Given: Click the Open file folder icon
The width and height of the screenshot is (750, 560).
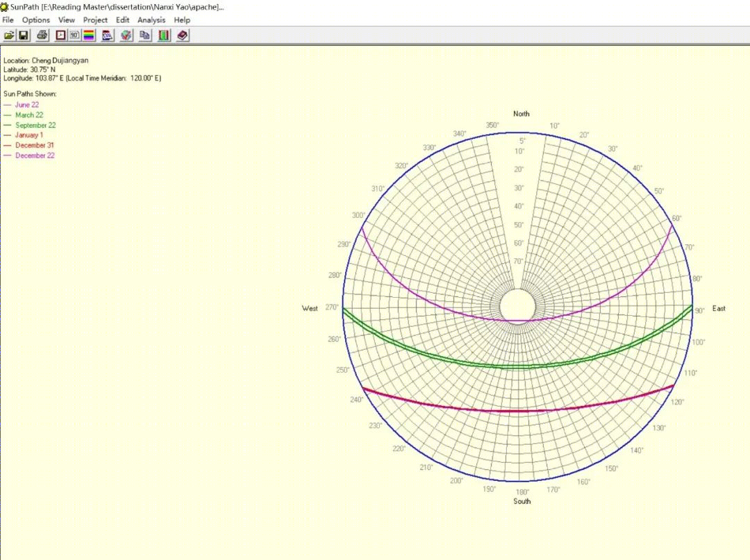Looking at the screenshot, I should pyautogui.click(x=9, y=35).
